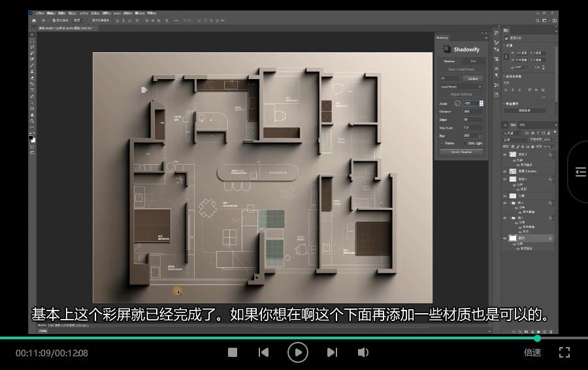Open the Load Preset dropdown
Viewport: 588px width, 370px height.
[461, 86]
